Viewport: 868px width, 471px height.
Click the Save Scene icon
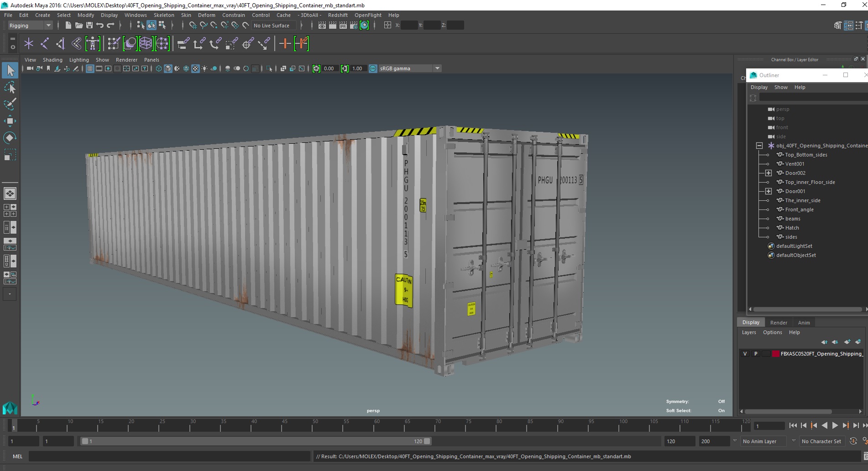point(89,26)
